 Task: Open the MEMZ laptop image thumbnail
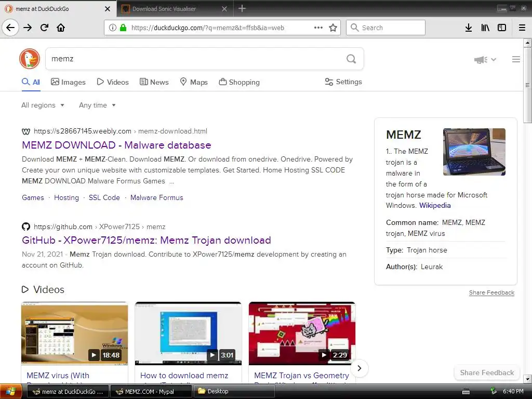(x=474, y=152)
